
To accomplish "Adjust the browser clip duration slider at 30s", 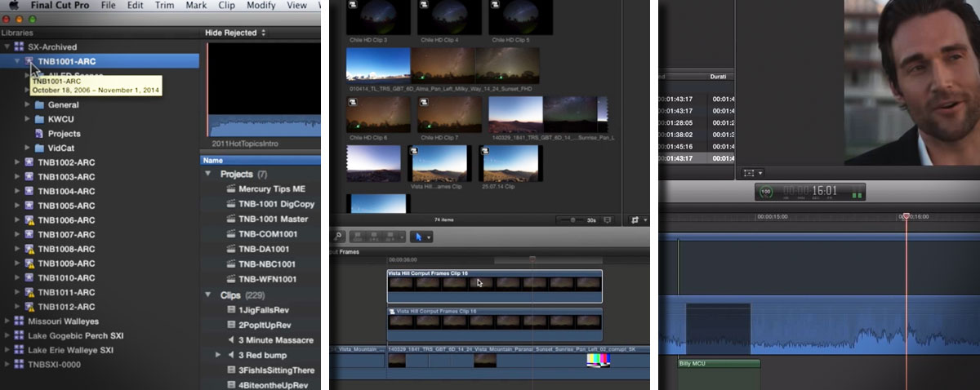I will click(572, 220).
